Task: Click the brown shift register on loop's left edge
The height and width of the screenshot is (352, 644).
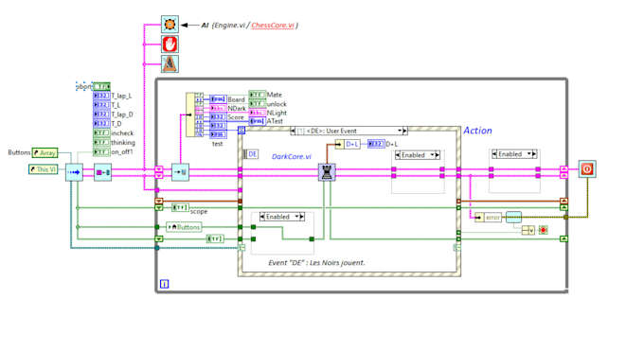Action: (158, 201)
